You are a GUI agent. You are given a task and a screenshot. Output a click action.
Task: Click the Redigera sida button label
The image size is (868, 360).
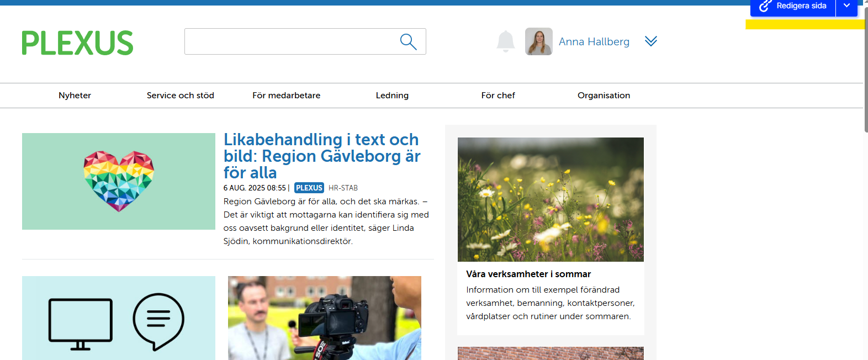(801, 6)
